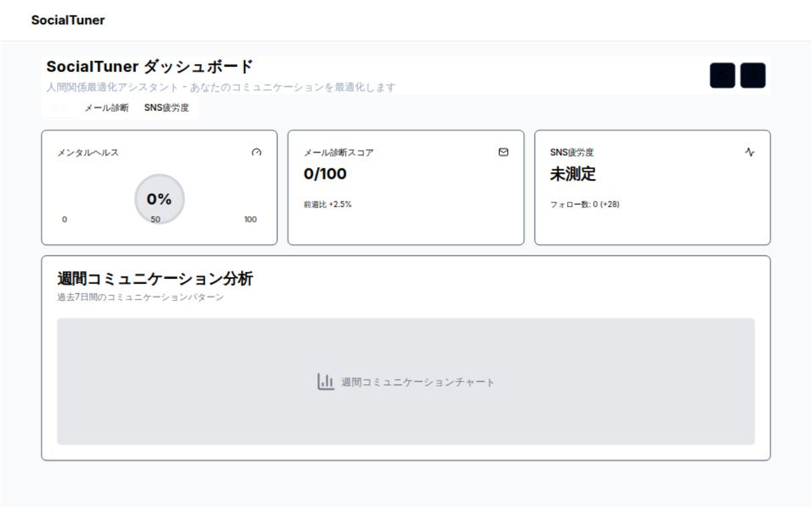812x507 pixels.
Task: Click the フォロー数: 0 (+28) text
Action: pyautogui.click(x=585, y=204)
